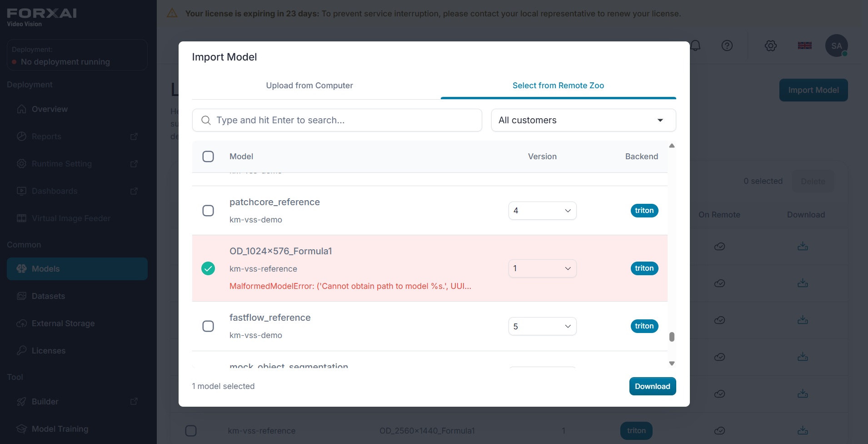Click the Import Model button behind dialog

[813, 90]
